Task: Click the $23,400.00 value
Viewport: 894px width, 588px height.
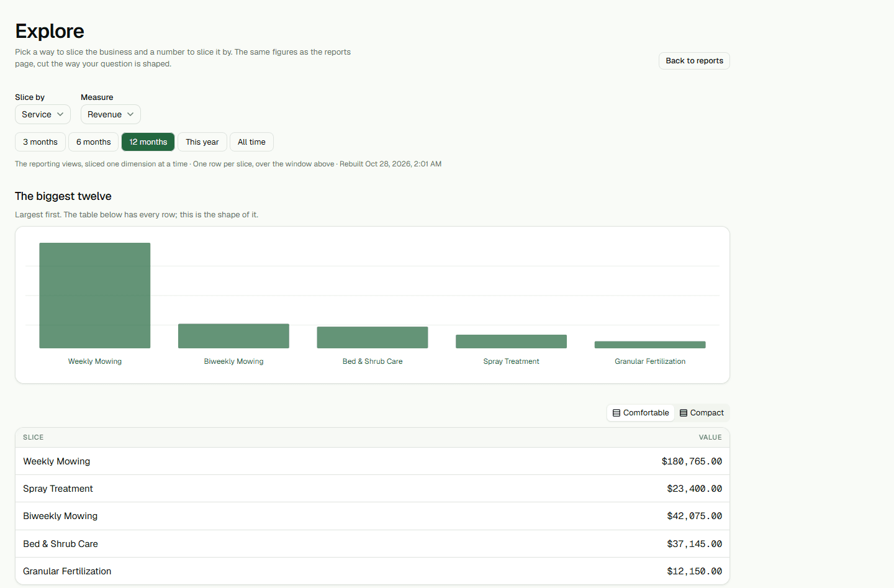Action: [694, 489]
